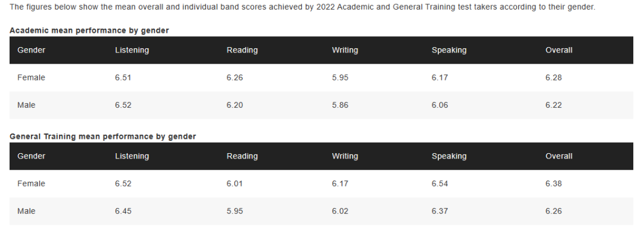Select General Training Female speaking score 6.54
Viewport: 644px width, 230px height.
pyautogui.click(x=439, y=184)
